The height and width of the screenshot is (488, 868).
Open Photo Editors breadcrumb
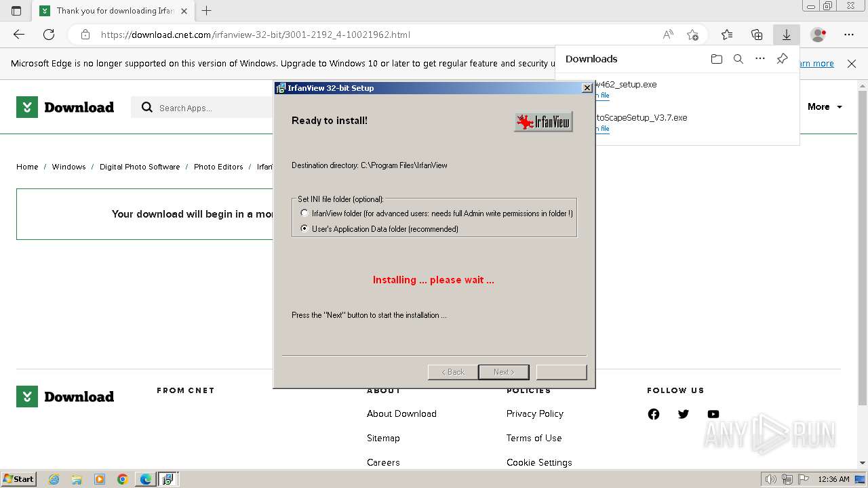point(218,167)
